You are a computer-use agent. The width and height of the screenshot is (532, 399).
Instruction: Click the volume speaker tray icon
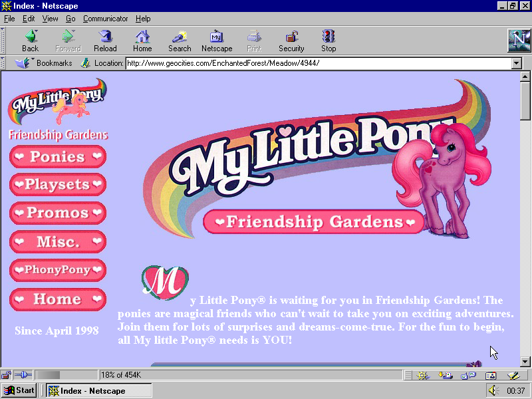tap(493, 390)
